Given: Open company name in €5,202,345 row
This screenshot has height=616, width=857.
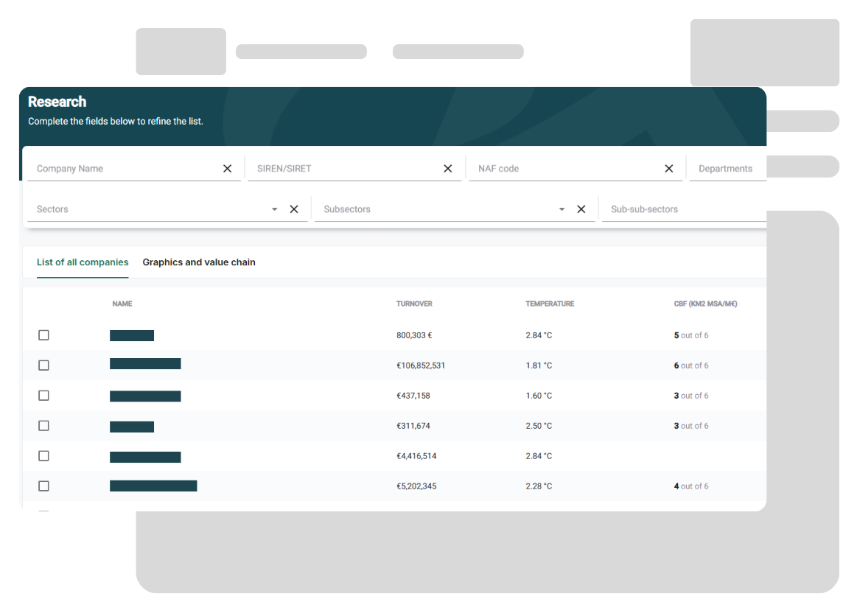Looking at the screenshot, I should [153, 486].
